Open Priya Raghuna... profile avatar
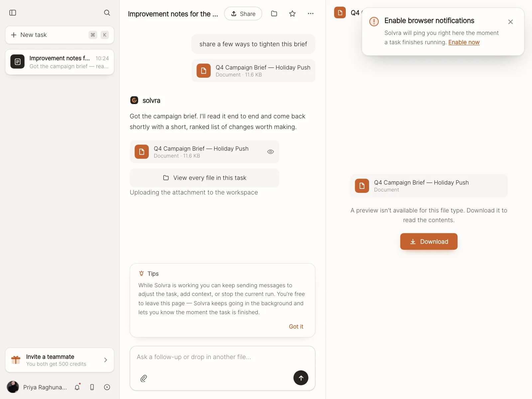The image size is (532, 399). (13, 387)
